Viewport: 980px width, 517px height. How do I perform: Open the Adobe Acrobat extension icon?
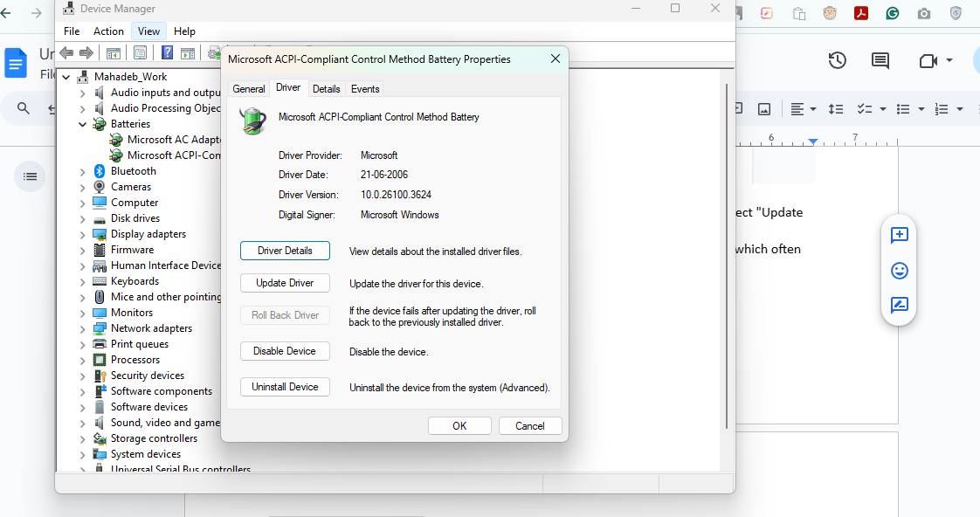[860, 13]
